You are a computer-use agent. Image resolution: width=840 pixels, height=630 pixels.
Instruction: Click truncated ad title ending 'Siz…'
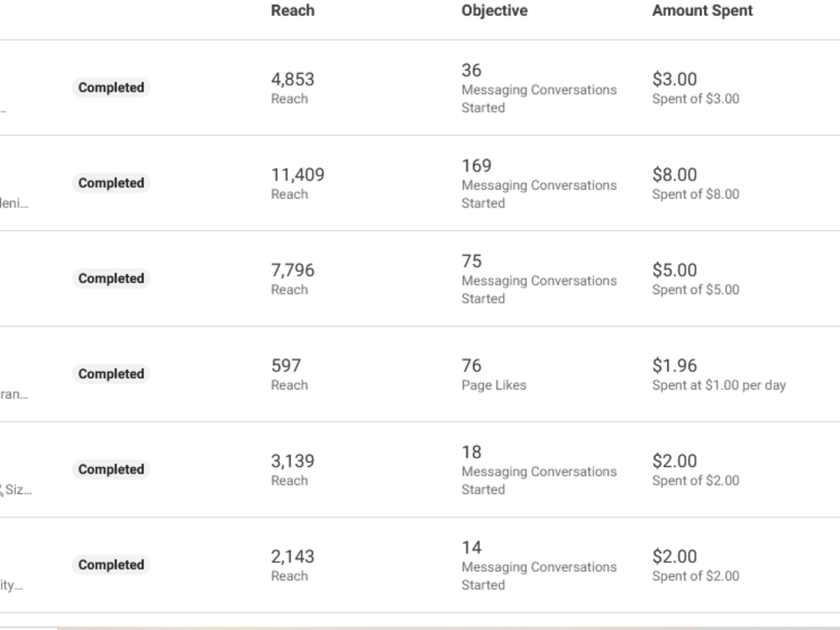tap(16, 490)
